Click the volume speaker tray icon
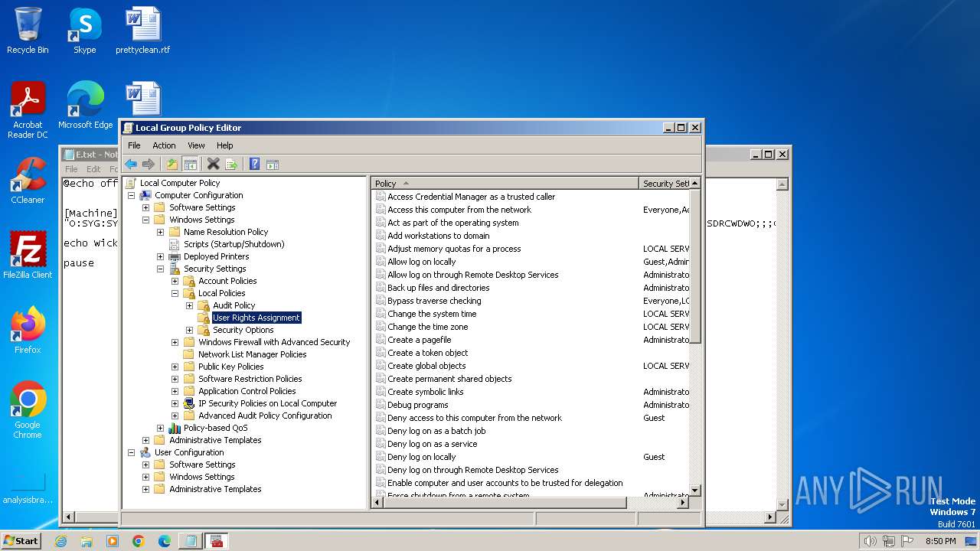 pos(870,541)
